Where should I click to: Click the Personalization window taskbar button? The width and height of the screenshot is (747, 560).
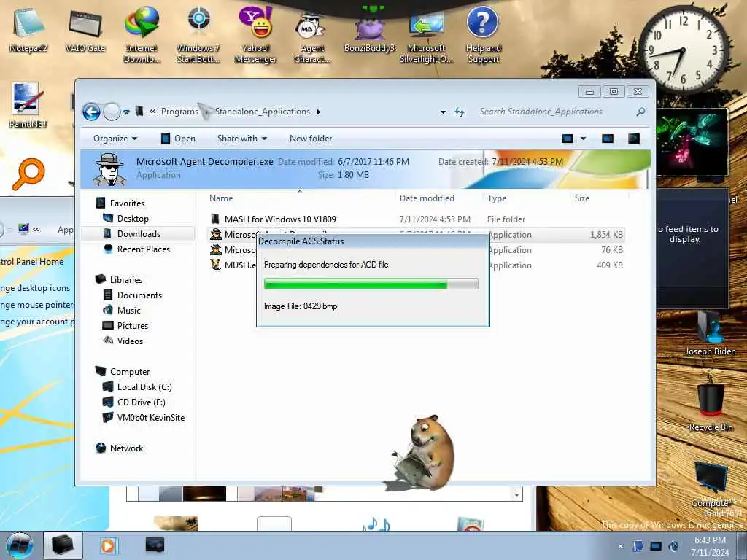[155, 544]
